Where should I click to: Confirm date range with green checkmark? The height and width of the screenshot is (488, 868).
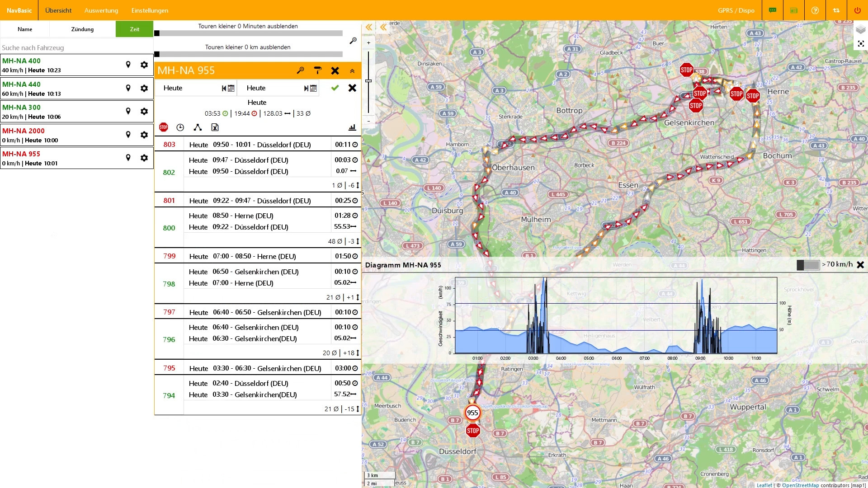(x=335, y=88)
